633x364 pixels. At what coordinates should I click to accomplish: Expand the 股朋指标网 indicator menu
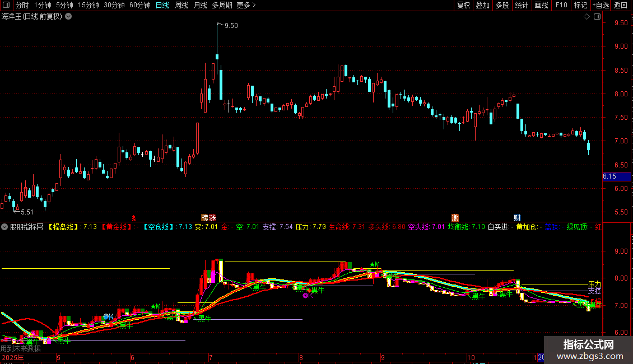[4, 227]
